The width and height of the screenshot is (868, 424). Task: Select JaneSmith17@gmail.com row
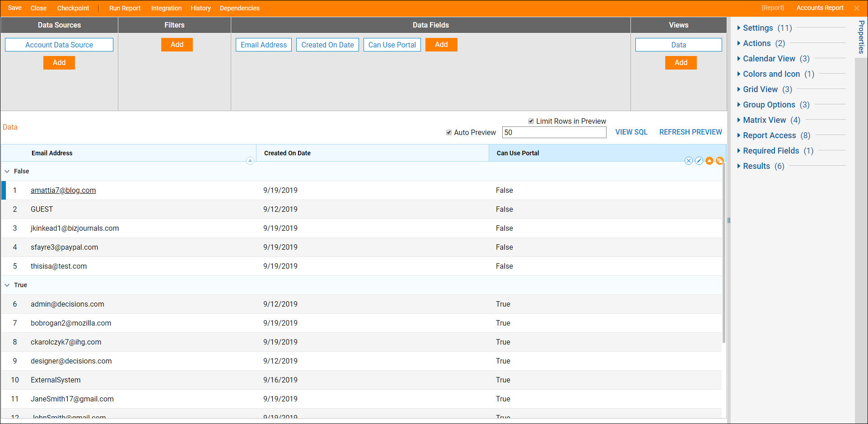click(361, 399)
